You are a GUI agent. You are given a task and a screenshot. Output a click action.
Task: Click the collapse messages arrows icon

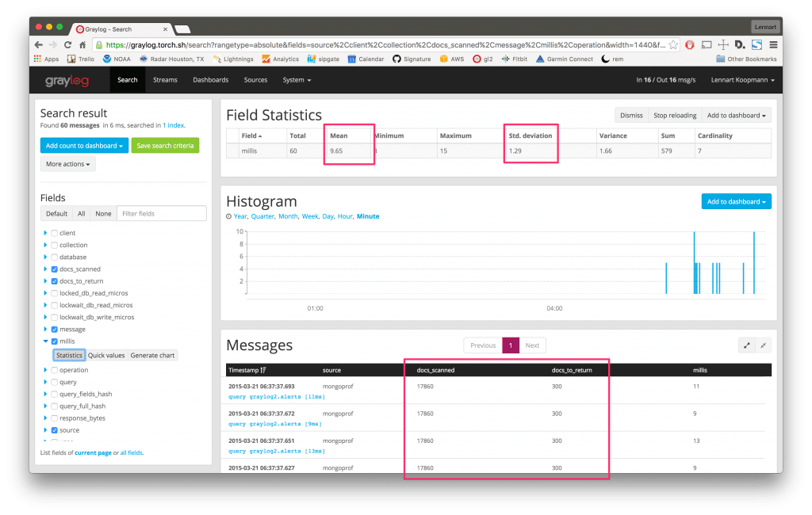pyautogui.click(x=763, y=345)
